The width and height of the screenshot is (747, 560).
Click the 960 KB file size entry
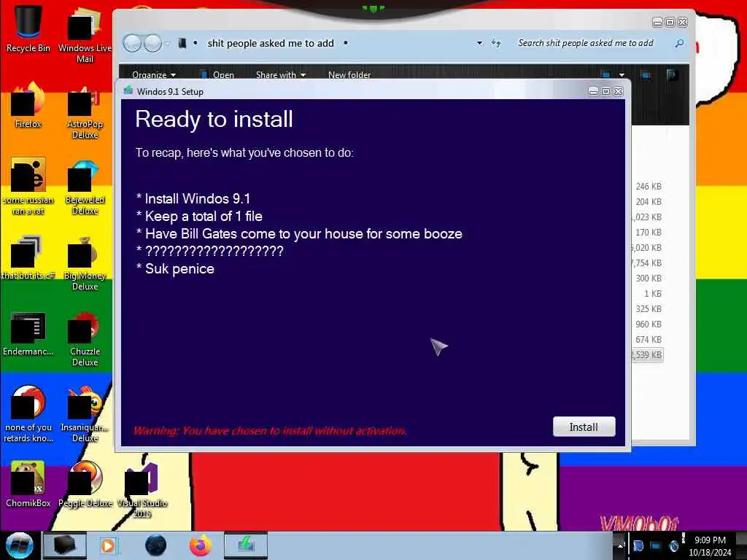pyautogui.click(x=649, y=324)
